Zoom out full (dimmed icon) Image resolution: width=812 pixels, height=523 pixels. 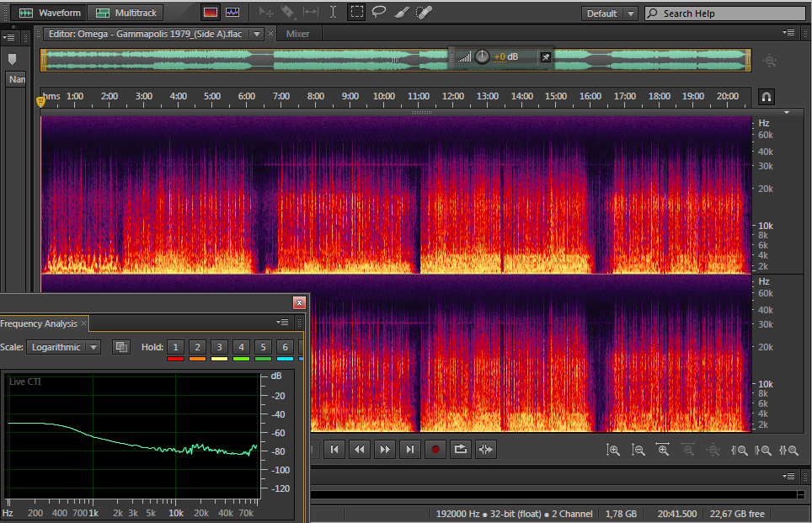(x=713, y=450)
